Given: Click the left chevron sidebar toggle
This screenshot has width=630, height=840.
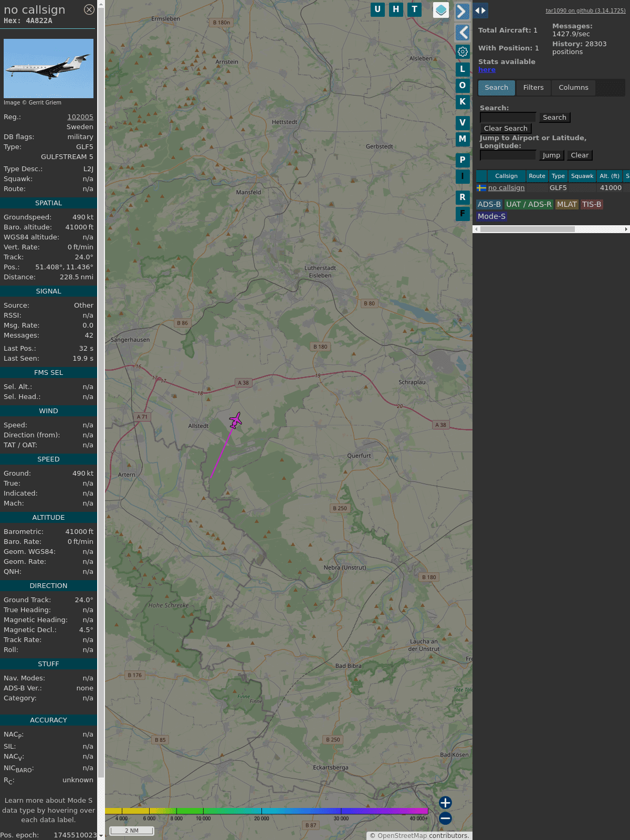Looking at the screenshot, I should (462, 33).
